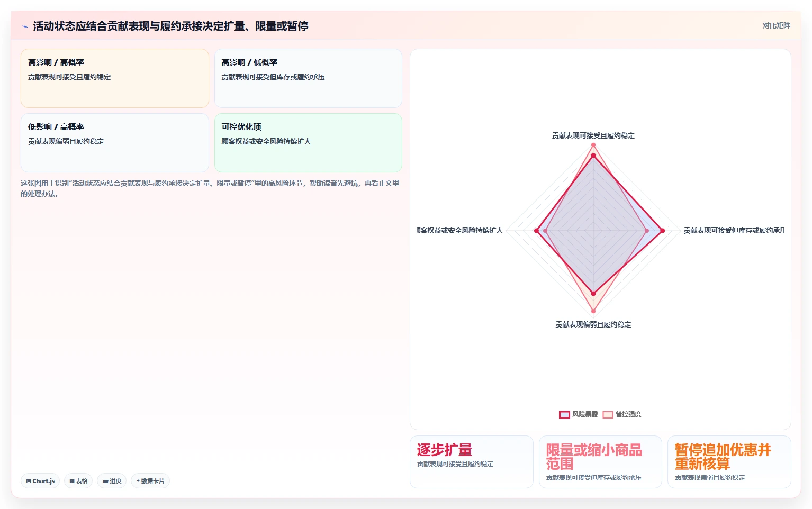Click the 对比矩阵 label in the header
Image resolution: width=812 pixels, height=509 pixels.
[x=776, y=25]
